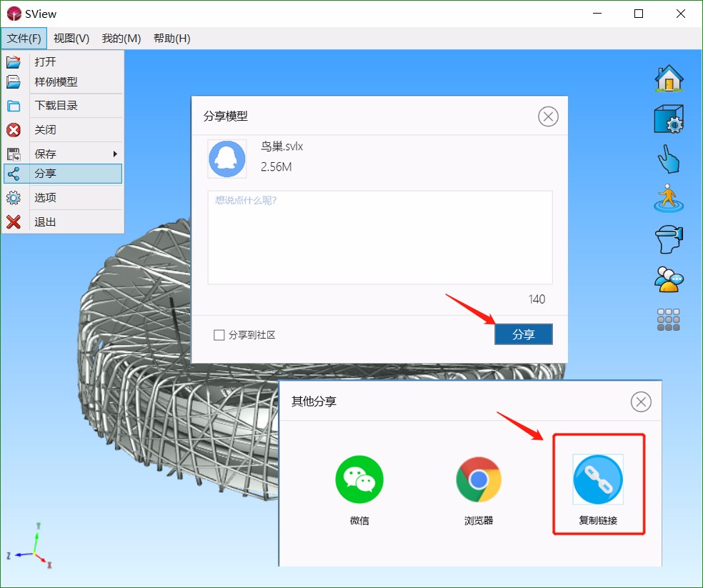Select 关闭 in the file menu
The width and height of the screenshot is (703, 588).
[63, 129]
